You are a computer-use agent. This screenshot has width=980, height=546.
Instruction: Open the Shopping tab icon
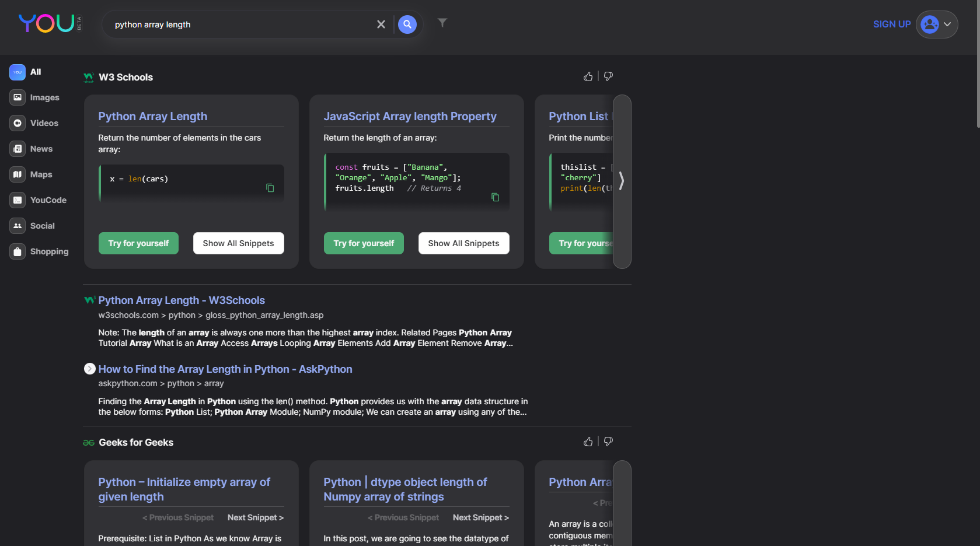click(18, 251)
